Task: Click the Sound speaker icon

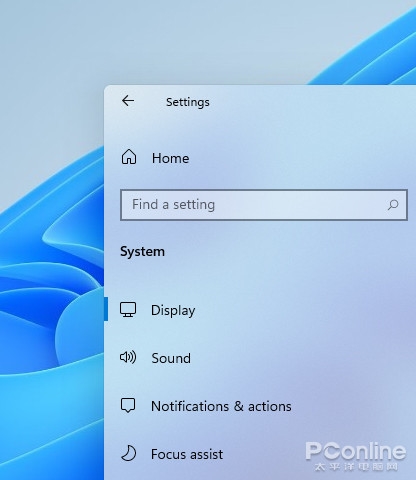Action: 128,357
